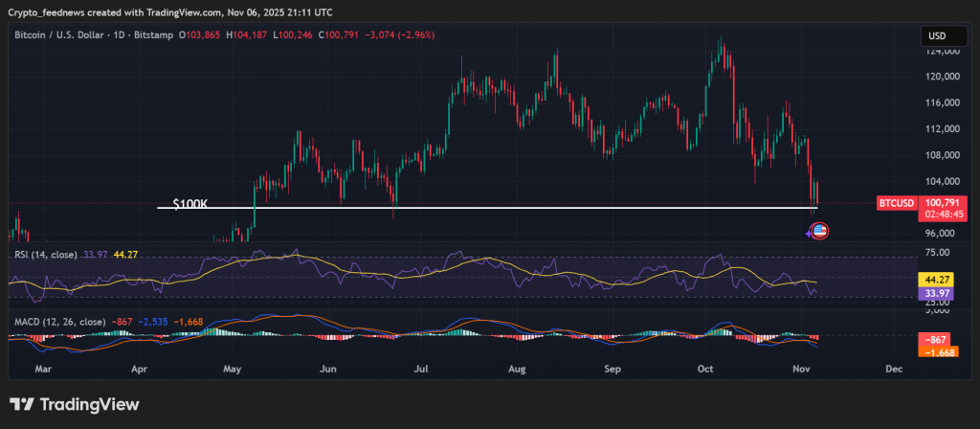Click the Jul label on time axis
980x429 pixels.
(421, 370)
